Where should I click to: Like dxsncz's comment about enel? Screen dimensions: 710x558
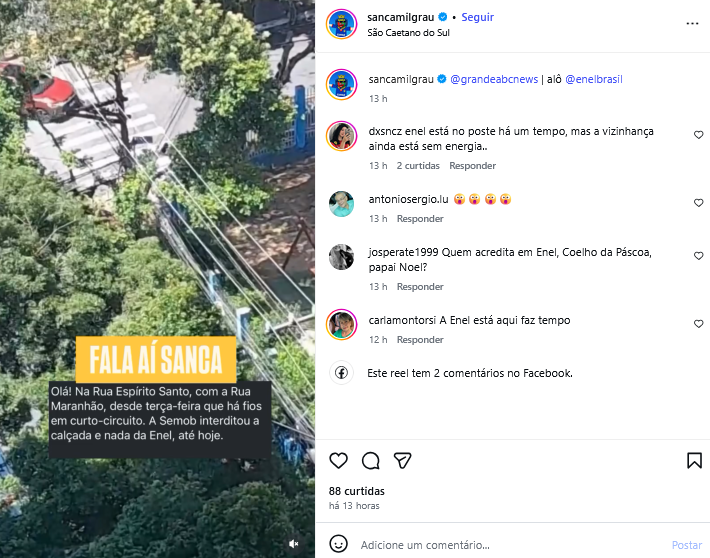pyautogui.click(x=698, y=135)
